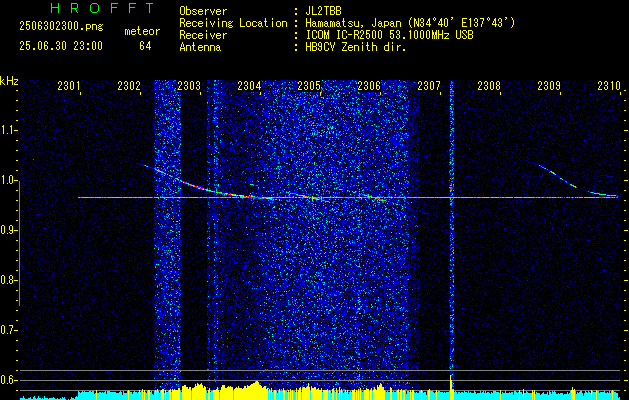Click the meteor label
629x400 pixels.
(142, 31)
